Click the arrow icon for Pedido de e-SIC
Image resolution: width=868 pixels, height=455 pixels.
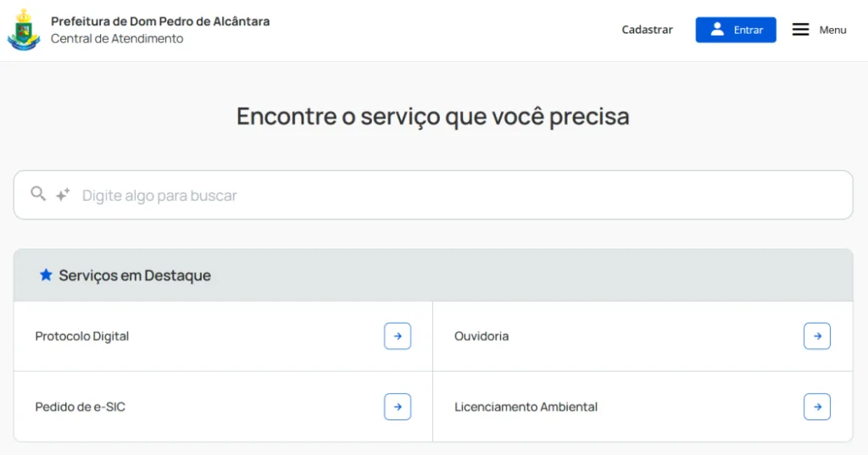coord(398,407)
